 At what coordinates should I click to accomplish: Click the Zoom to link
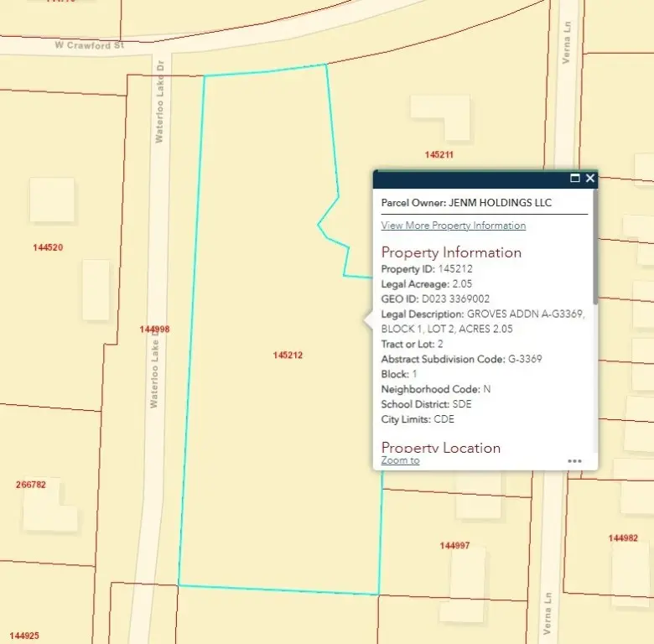[x=400, y=460]
